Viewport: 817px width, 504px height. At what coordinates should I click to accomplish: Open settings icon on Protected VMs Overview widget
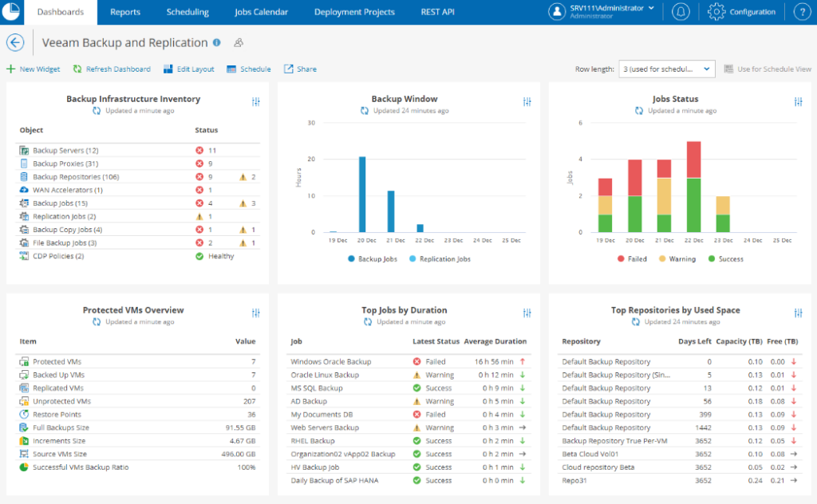(256, 313)
